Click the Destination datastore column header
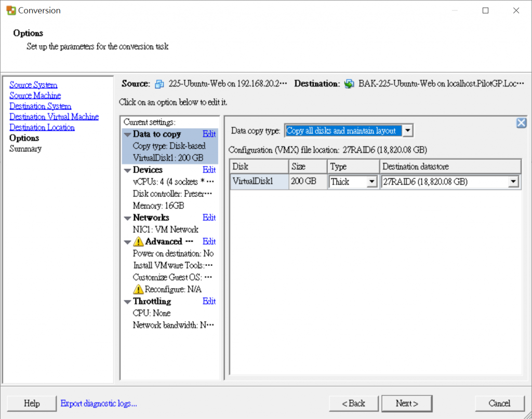 coord(450,167)
